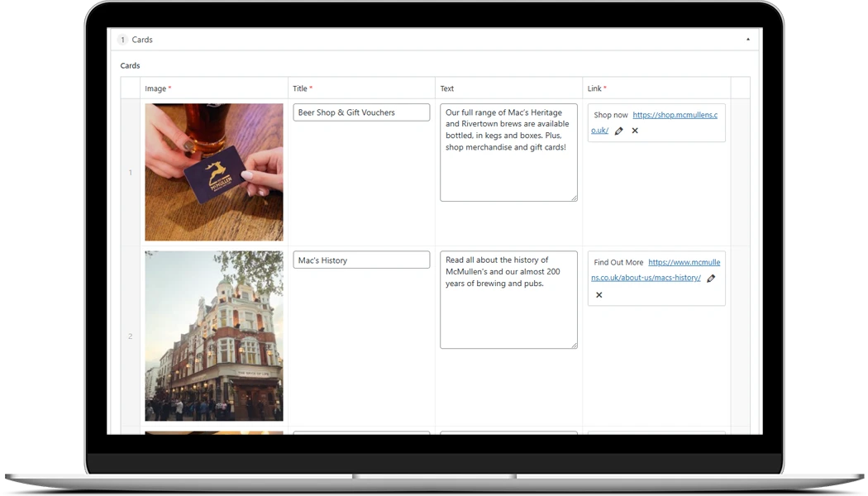Open the shop.mcmullens.co.uk link
Viewport: 868px width, 496px height.
point(674,116)
